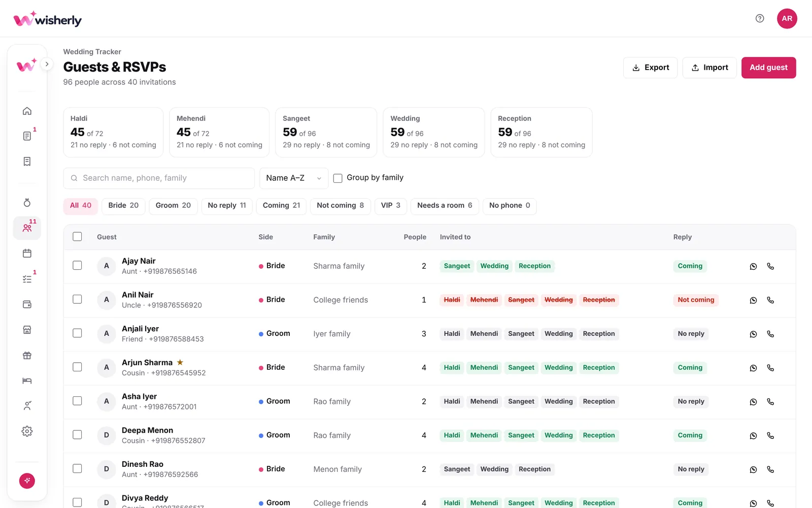
Task: Open Anil Nair's Not coming reply status
Action: point(696,300)
